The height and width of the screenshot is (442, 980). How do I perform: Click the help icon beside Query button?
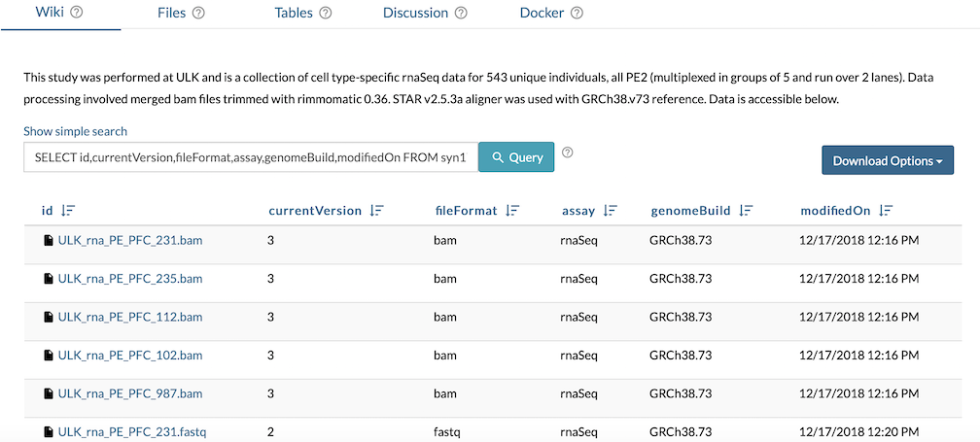(x=568, y=153)
